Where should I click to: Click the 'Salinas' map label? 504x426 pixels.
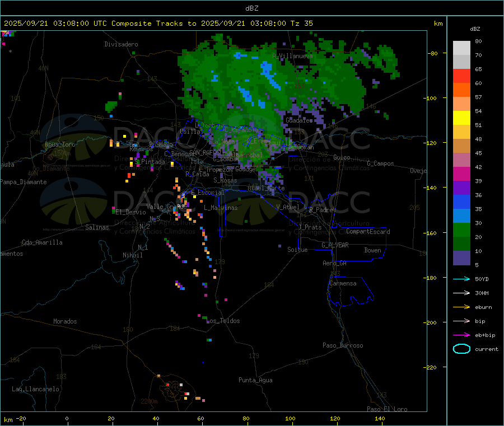point(97,227)
